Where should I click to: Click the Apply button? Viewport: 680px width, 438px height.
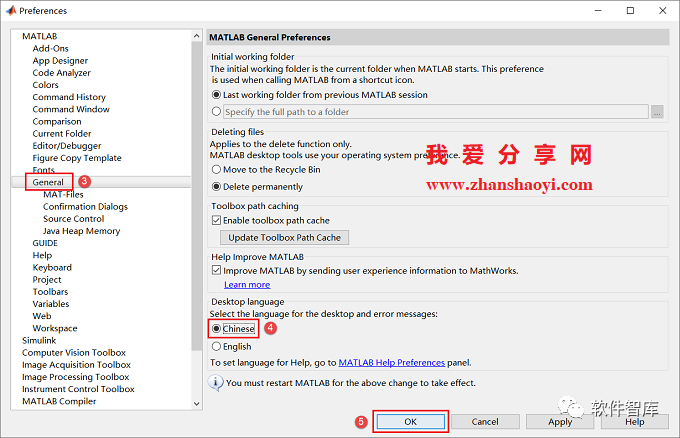(x=560, y=422)
